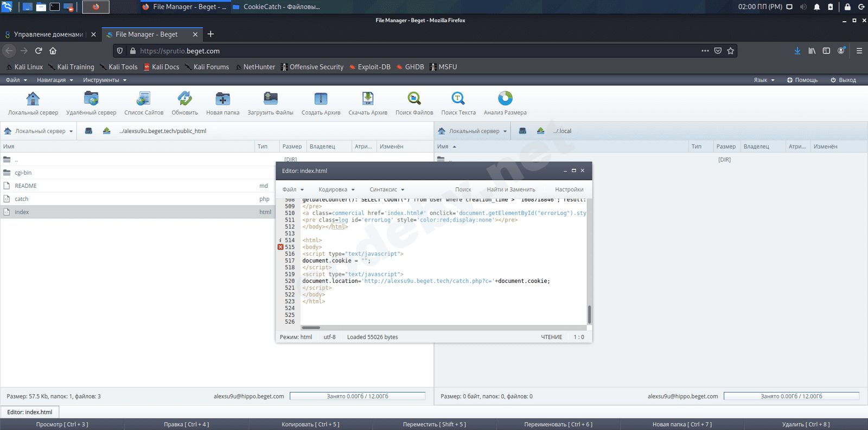
Task: Switch to Управление доменами browser tab
Action: click(49, 34)
